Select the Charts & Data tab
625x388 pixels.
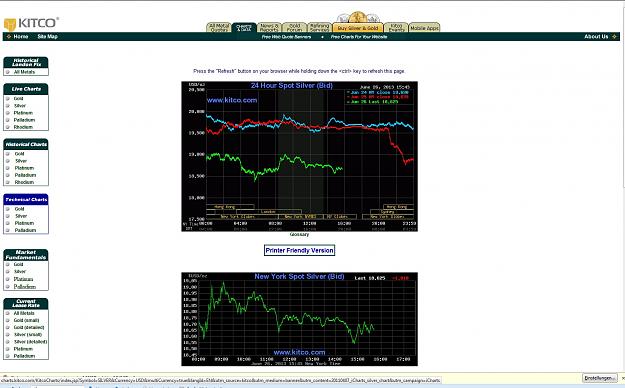tap(244, 28)
